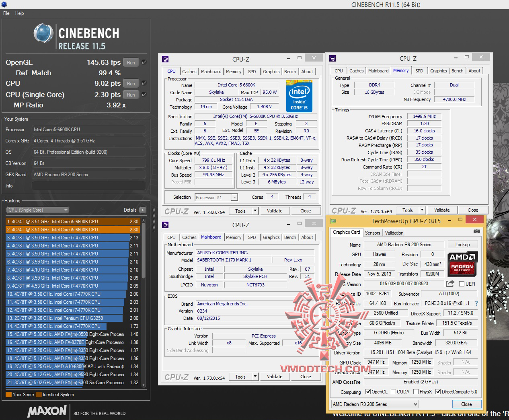Toggle the UEFI checkbox in GPU-Z

[462, 284]
